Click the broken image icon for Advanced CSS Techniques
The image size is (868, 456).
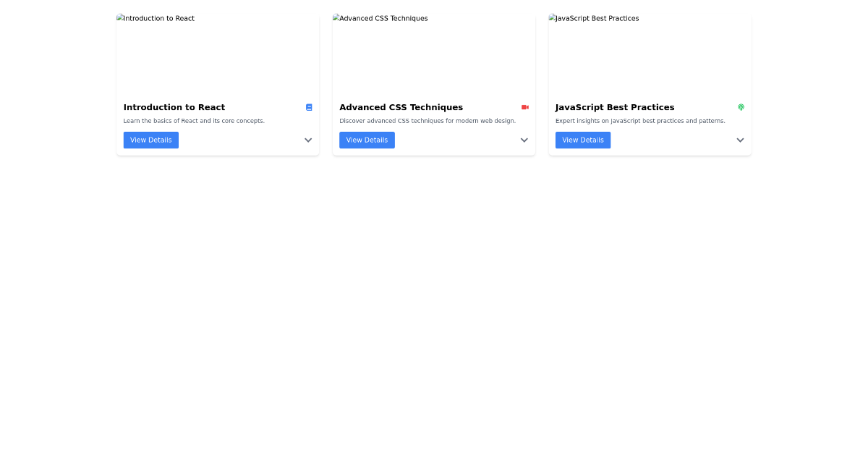[x=336, y=18]
